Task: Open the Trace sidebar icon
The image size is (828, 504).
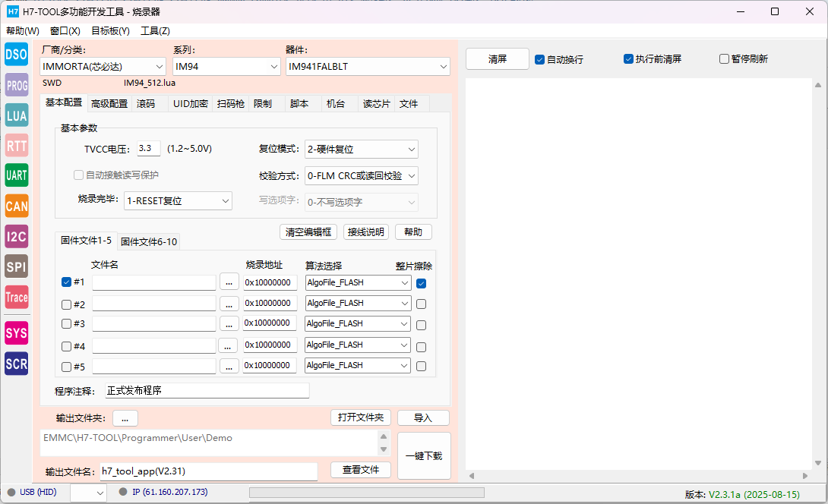Action: tap(17, 297)
